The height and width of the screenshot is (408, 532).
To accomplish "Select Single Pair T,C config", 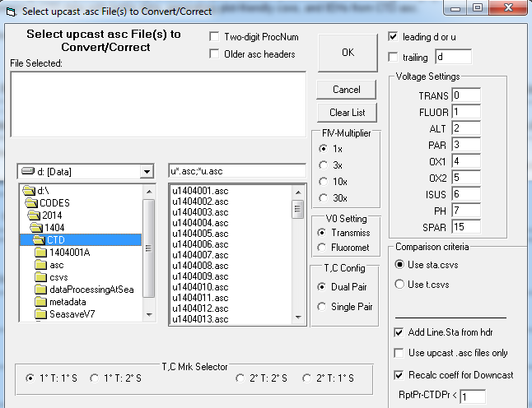I will point(324,307).
